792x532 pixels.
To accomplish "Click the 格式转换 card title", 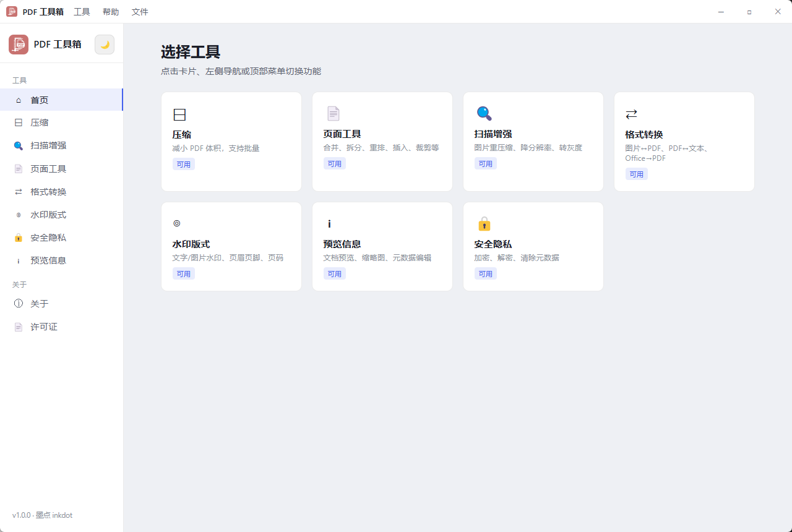I will tap(644, 135).
